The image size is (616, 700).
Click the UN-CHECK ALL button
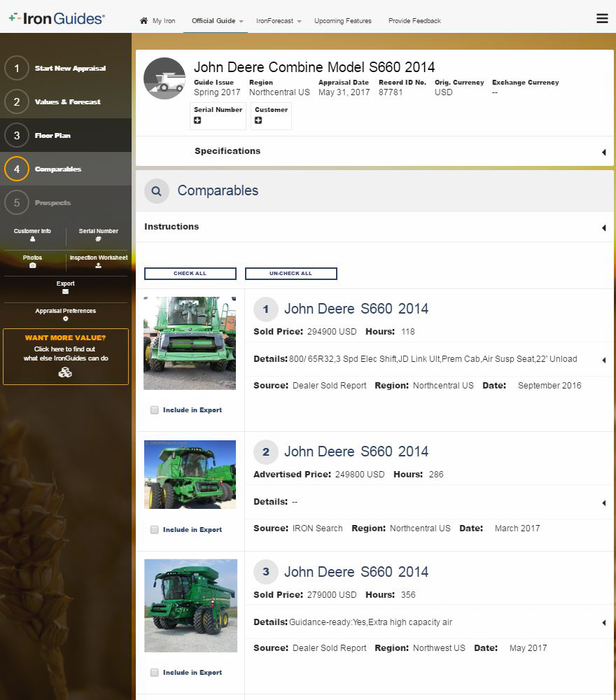pyautogui.click(x=290, y=273)
